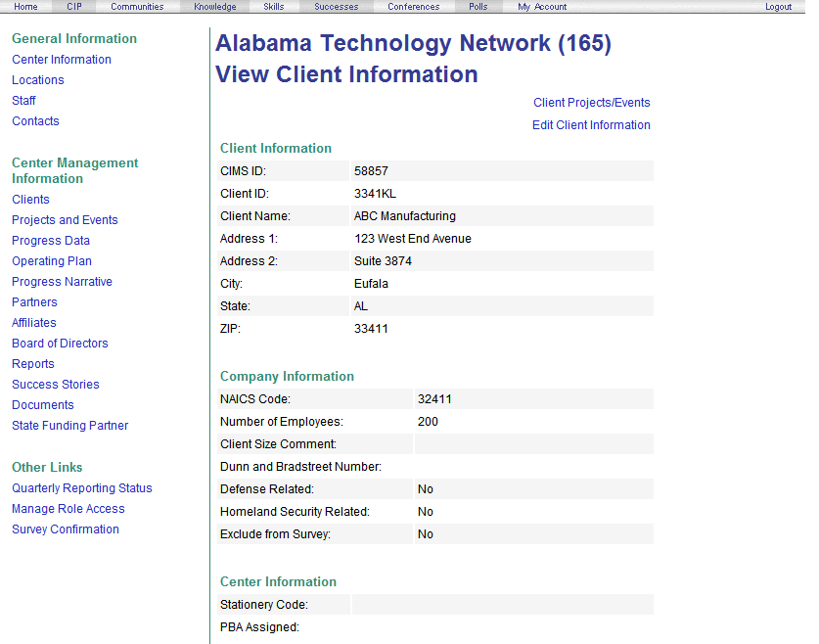Screen dimensions: 819x644
Task: Click Edit Client Information
Action: pyautogui.click(x=591, y=125)
